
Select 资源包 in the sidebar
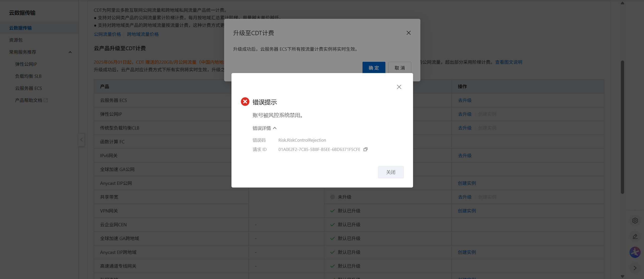coord(16,40)
